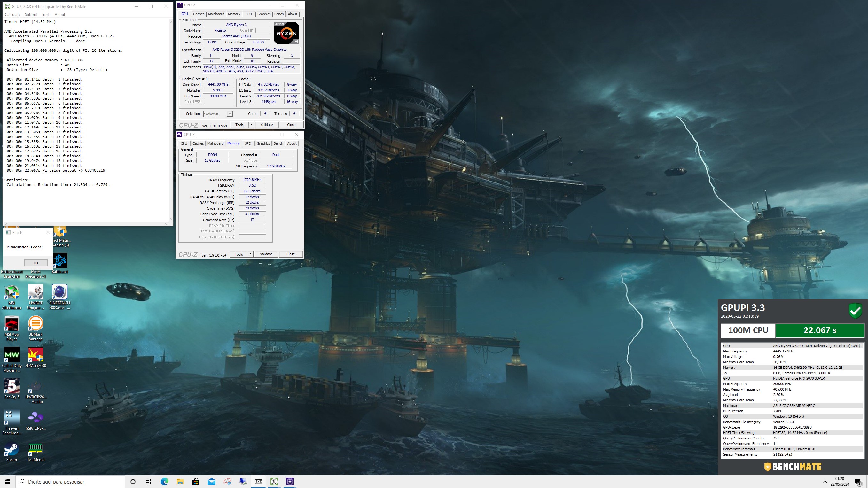Screen dimensions: 868x488
Task: Close the Finish dialog with X
Action: [x=48, y=232]
